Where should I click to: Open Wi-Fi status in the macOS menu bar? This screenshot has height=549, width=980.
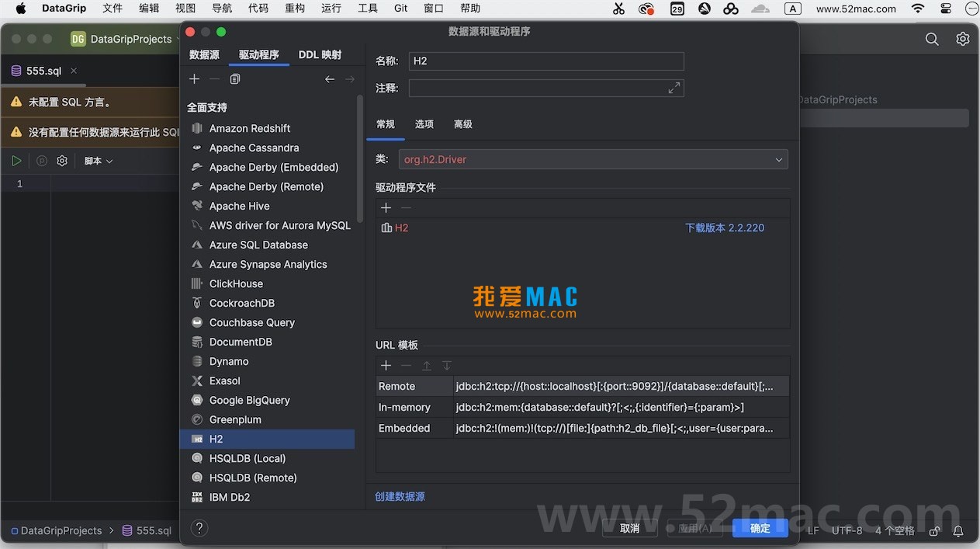coord(918,9)
